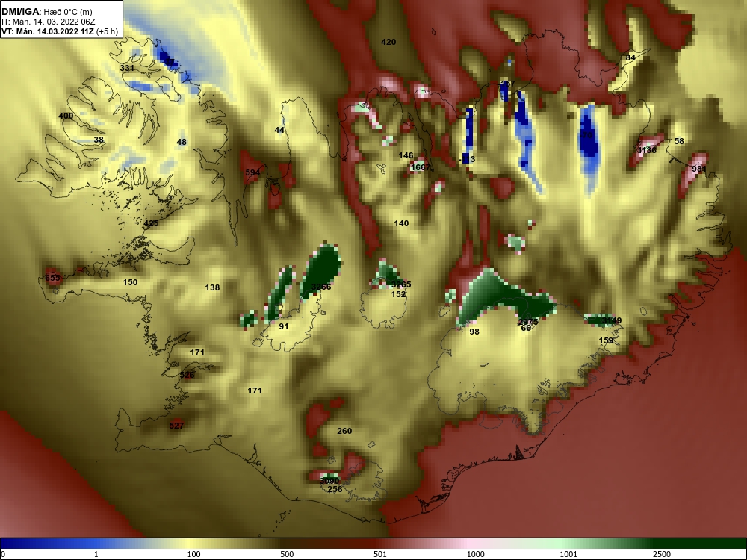Click the map value 44
747x560 pixels.
(x=279, y=130)
